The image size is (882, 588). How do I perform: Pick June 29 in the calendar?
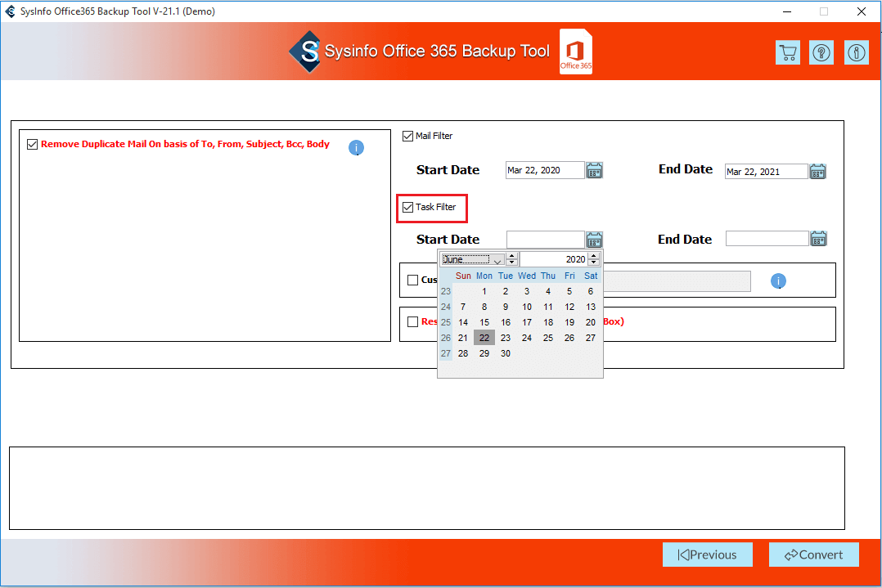(x=484, y=353)
